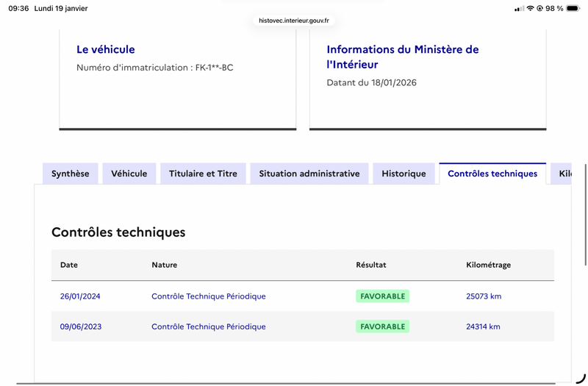This screenshot has width=588, height=386.
Task: Open the Synthèse tab
Action: (x=70, y=174)
